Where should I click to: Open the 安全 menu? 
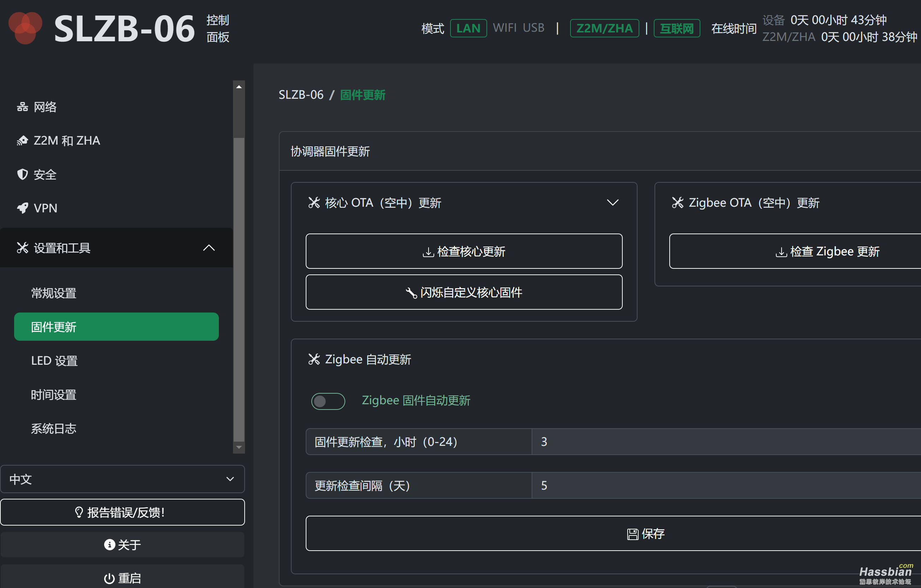(37, 174)
